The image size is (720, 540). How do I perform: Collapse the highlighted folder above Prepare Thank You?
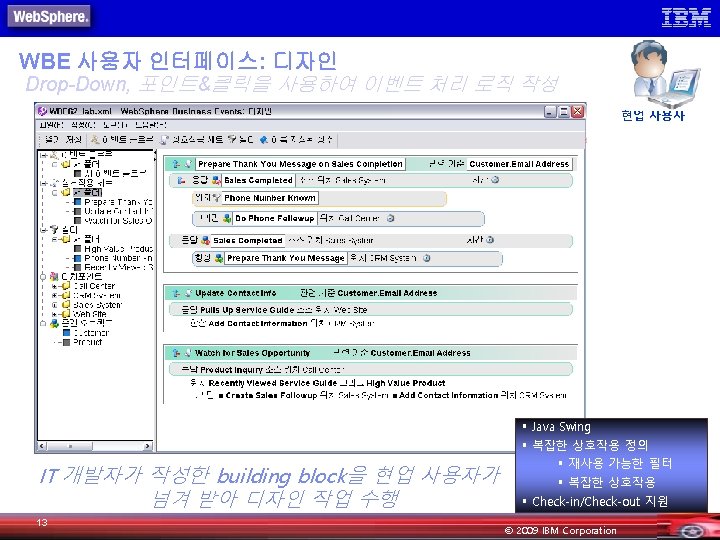[x=55, y=192]
